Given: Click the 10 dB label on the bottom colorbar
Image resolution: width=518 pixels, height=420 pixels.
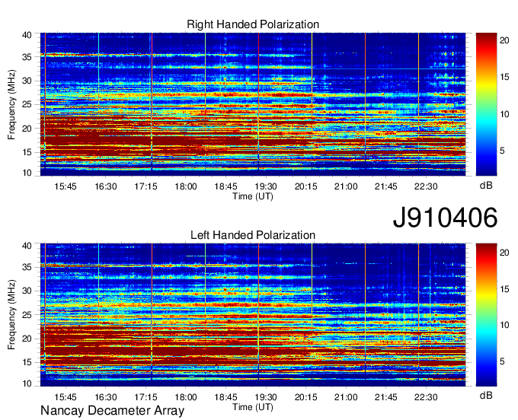Looking at the screenshot, I should 504,325.
